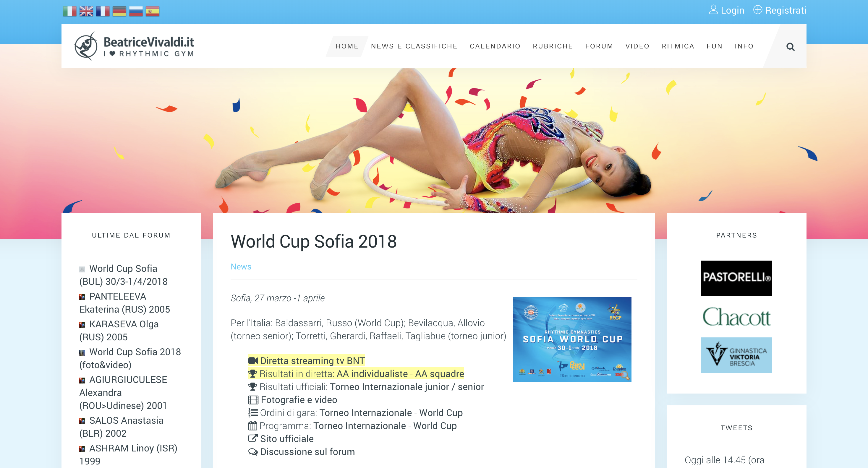Open search with the magnifier icon
The width and height of the screenshot is (868, 468).
(x=790, y=46)
